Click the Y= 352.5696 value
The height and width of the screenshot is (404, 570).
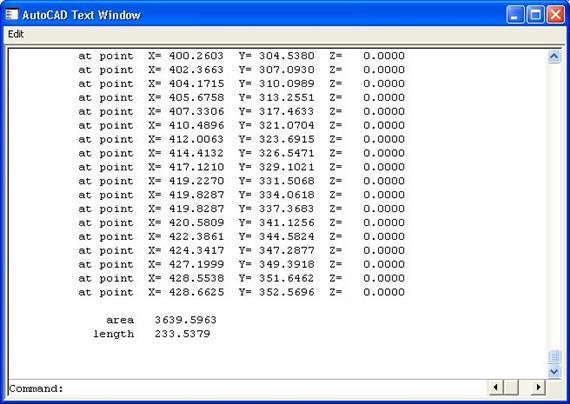[x=286, y=292]
